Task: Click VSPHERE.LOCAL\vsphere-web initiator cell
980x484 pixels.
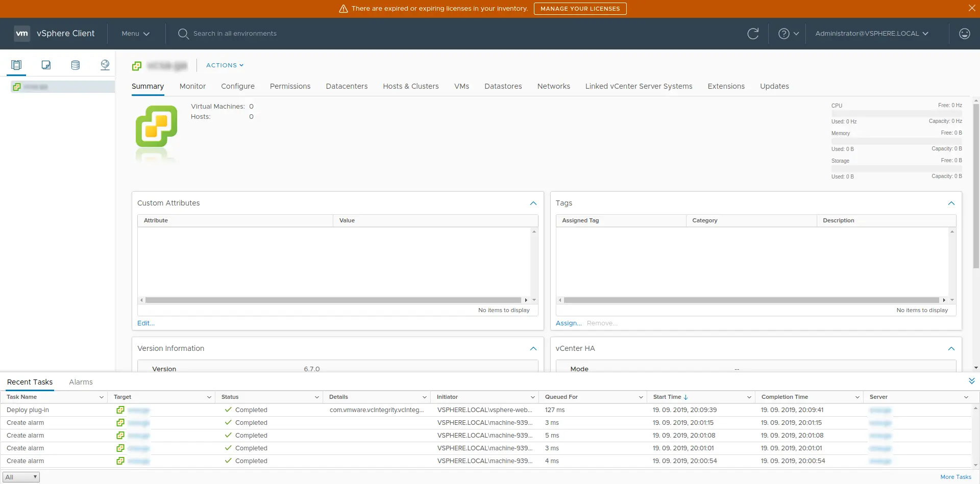Action: (485, 410)
